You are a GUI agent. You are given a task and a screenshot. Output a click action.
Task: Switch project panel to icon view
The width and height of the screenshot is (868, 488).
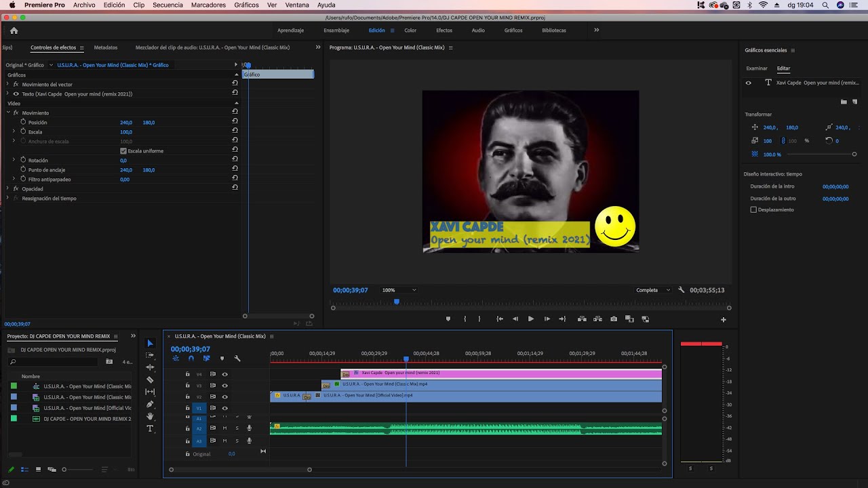point(38,469)
